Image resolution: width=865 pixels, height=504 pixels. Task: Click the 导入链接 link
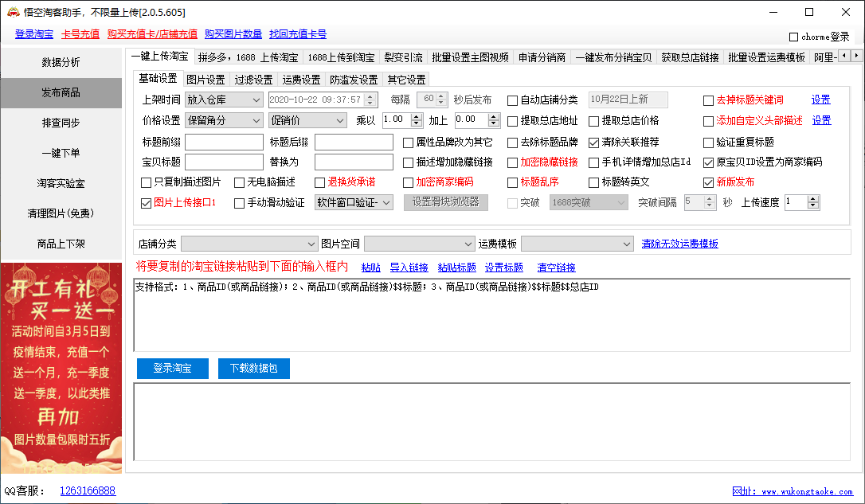pos(409,268)
